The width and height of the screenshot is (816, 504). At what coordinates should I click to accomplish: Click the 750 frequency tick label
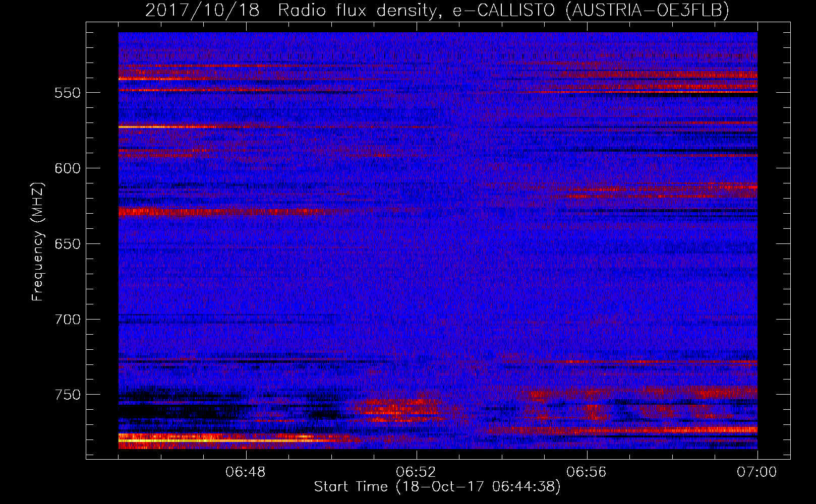[x=67, y=395]
